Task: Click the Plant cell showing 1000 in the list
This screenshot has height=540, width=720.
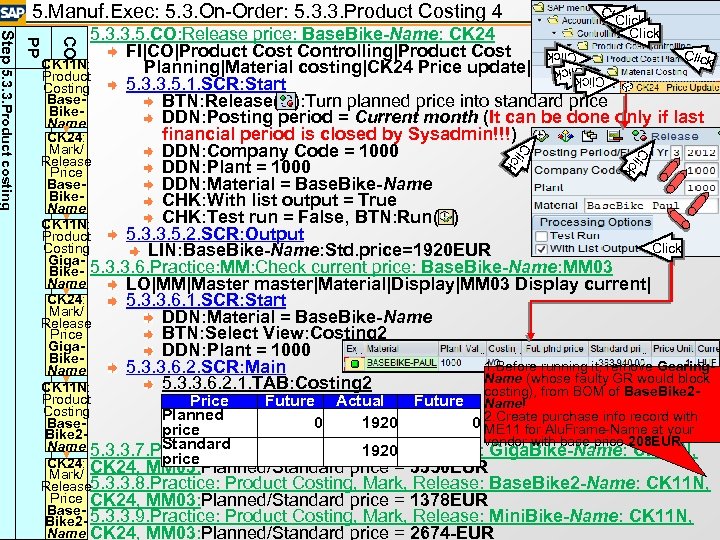Action: pyautogui.click(x=450, y=363)
